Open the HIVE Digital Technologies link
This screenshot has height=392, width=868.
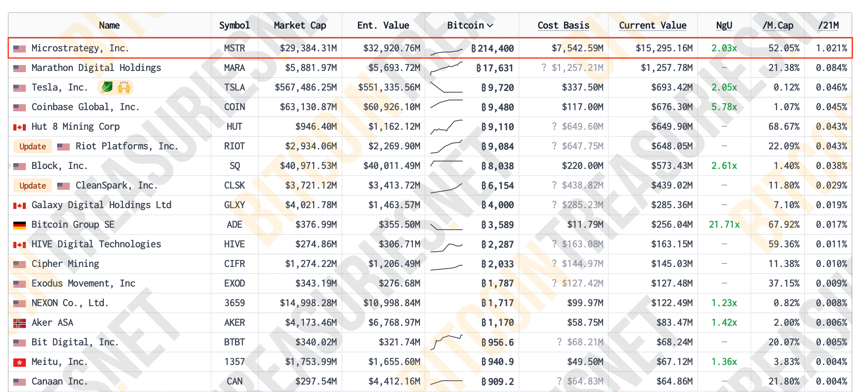coord(96,244)
